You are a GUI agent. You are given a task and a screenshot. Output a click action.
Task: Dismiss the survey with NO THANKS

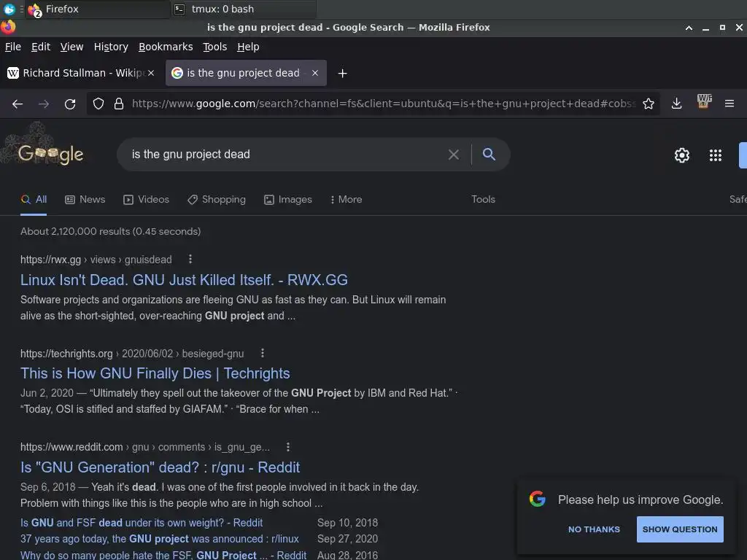pyautogui.click(x=594, y=529)
